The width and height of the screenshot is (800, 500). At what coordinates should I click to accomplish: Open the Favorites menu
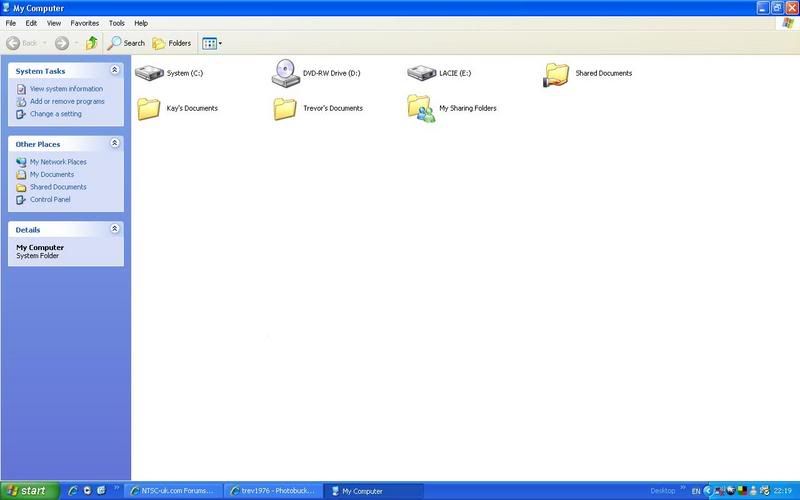tap(85, 23)
